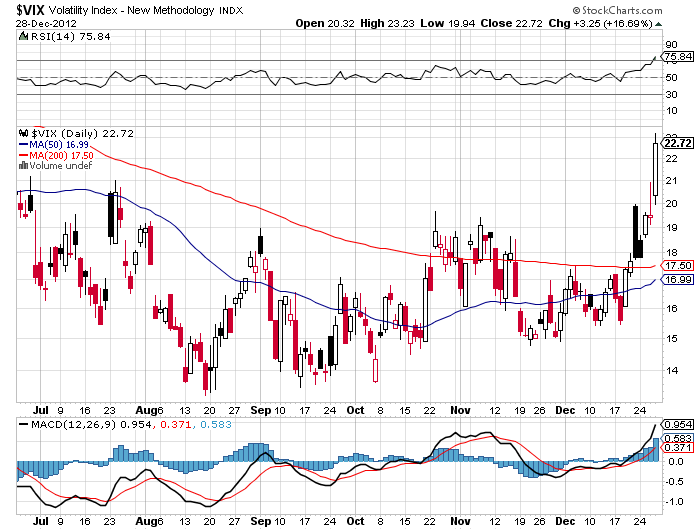Click the green up arrow after the Chg percentage
This screenshot has width=700, height=530.
point(658,24)
